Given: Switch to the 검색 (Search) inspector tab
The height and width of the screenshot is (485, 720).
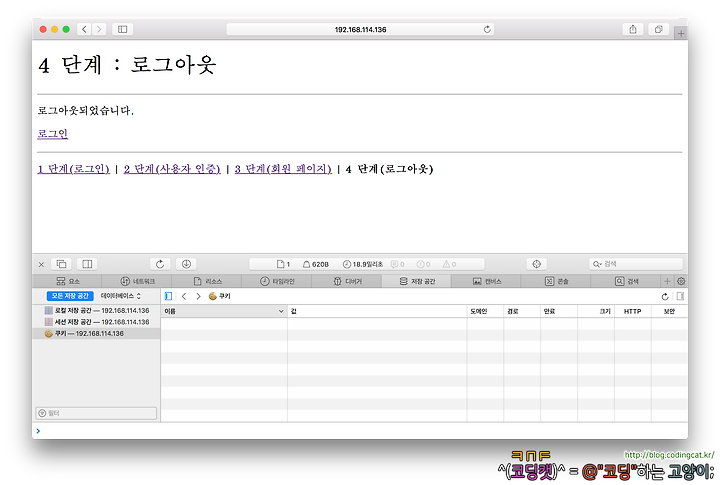Looking at the screenshot, I should [x=626, y=281].
